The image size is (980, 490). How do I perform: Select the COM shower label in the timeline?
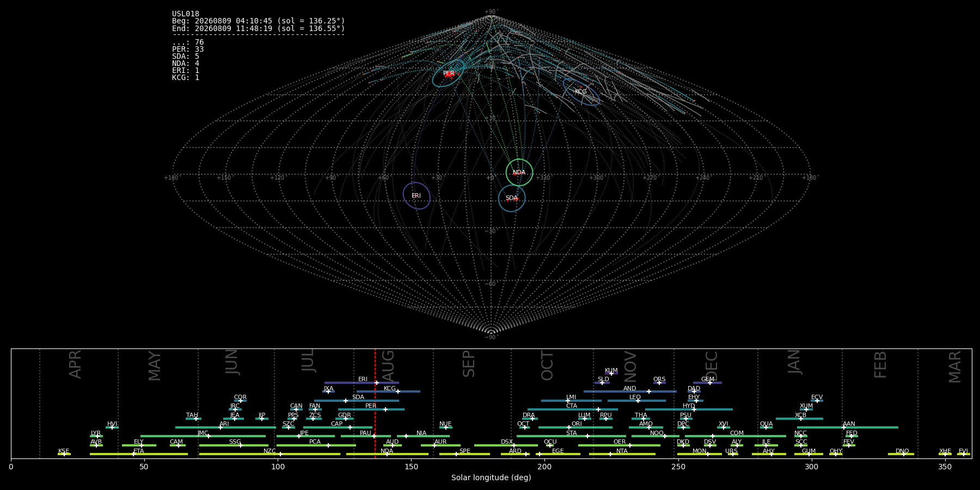click(737, 433)
